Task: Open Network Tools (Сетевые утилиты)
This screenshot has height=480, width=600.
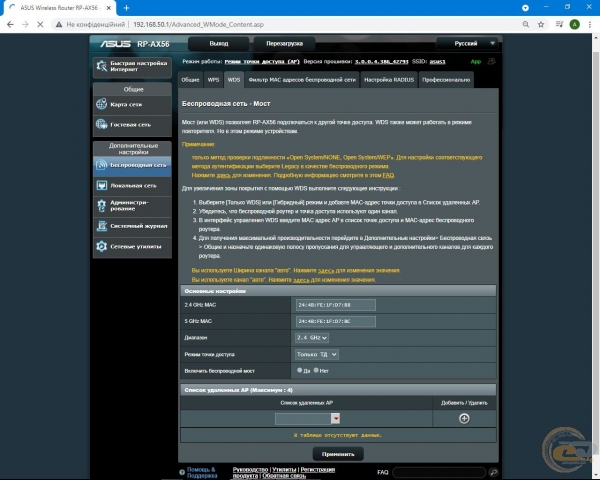Action: click(132, 247)
